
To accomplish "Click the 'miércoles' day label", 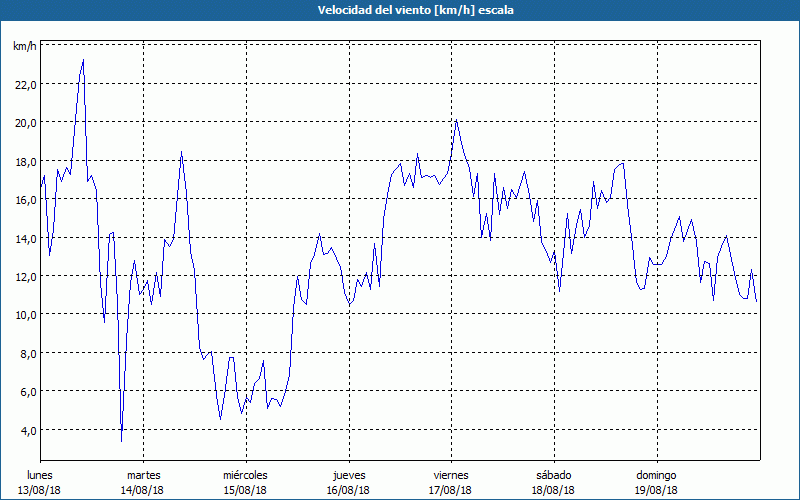I will pos(245,475).
